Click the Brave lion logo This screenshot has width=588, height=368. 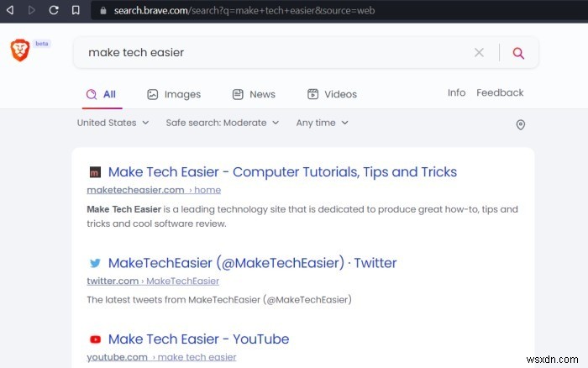(19, 50)
